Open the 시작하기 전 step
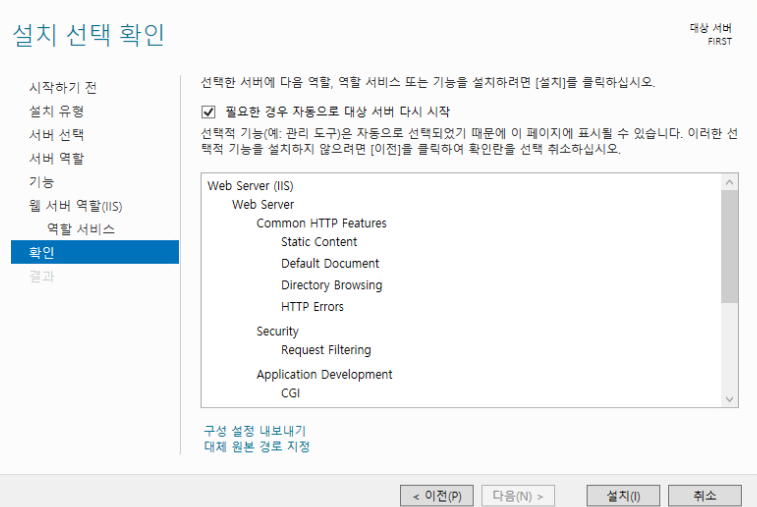Image resolution: width=757 pixels, height=507 pixels. click(63, 87)
